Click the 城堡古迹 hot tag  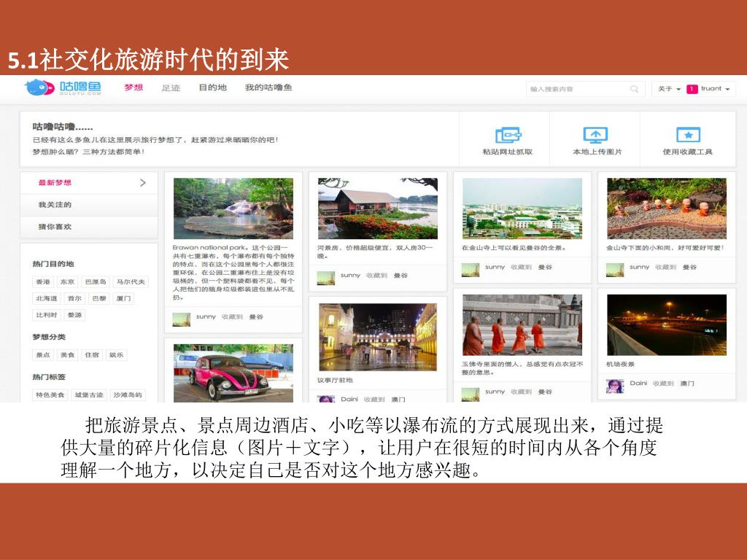[88, 395]
